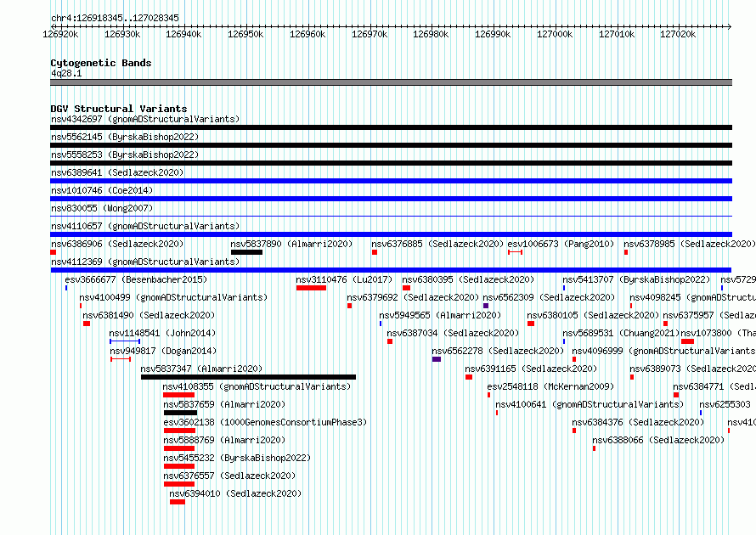This screenshot has height=535, width=756.
Task: Click the Cytogenetic Bands track title
Action: click(x=101, y=63)
